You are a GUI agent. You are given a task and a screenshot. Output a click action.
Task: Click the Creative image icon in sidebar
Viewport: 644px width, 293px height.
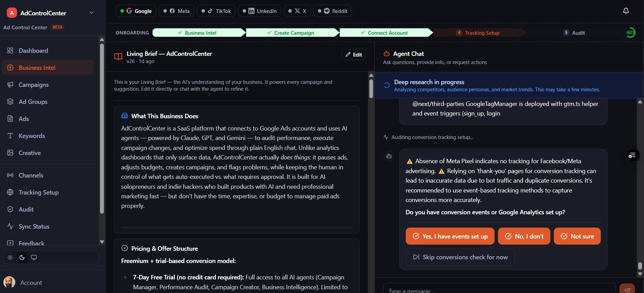[x=10, y=153]
